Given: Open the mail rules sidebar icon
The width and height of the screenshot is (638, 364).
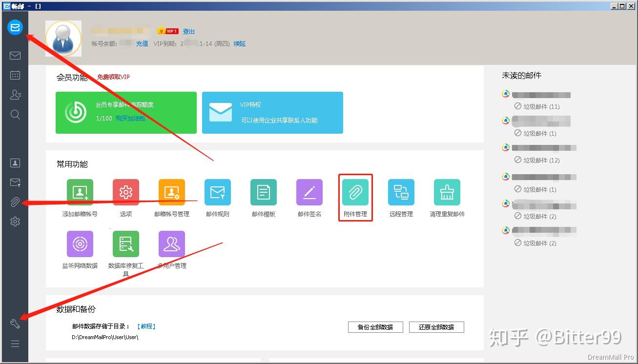Looking at the screenshot, I should pos(15,182).
